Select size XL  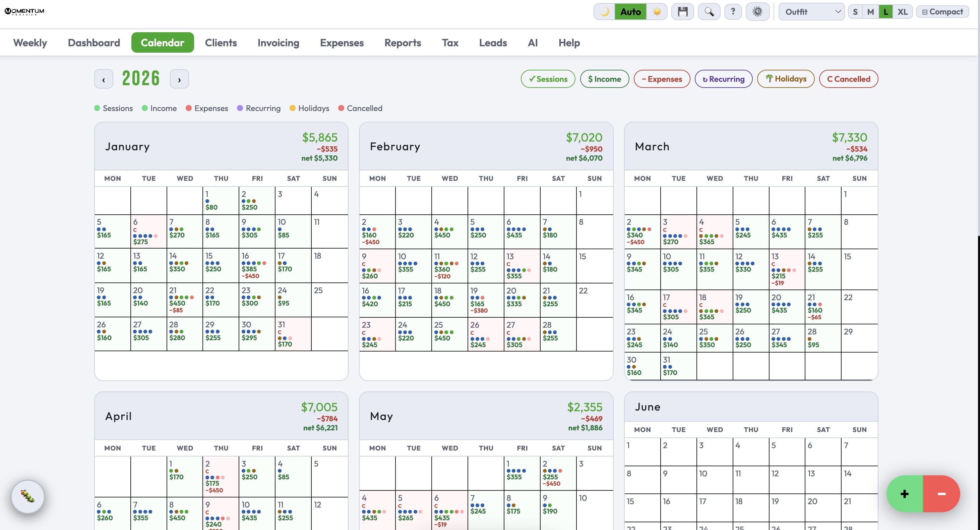pyautogui.click(x=902, y=12)
